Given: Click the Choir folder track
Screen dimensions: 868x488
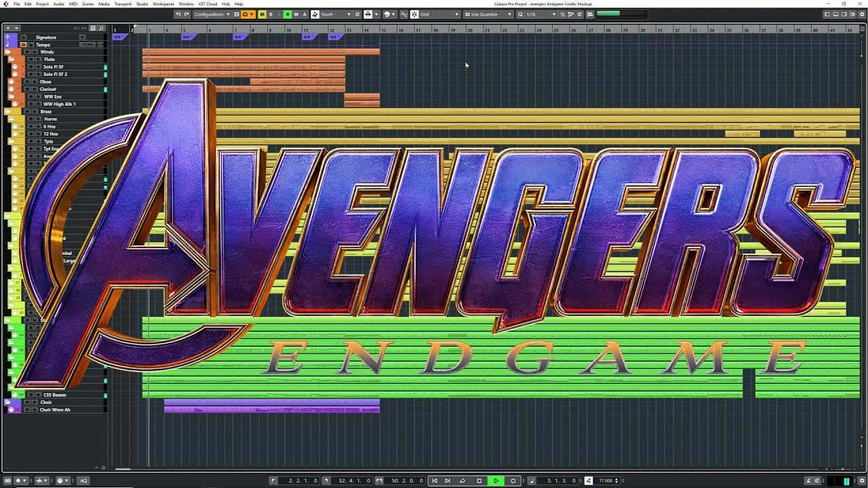Looking at the screenshot, I should tap(46, 403).
